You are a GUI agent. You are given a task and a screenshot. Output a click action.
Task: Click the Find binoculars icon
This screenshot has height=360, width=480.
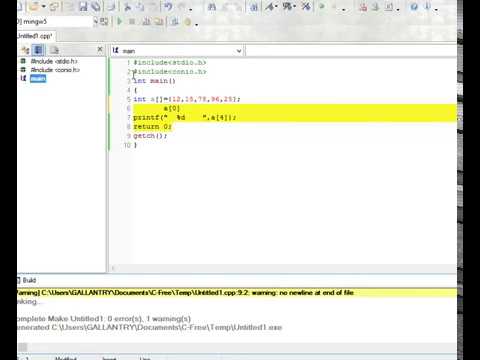[x=212, y=6]
